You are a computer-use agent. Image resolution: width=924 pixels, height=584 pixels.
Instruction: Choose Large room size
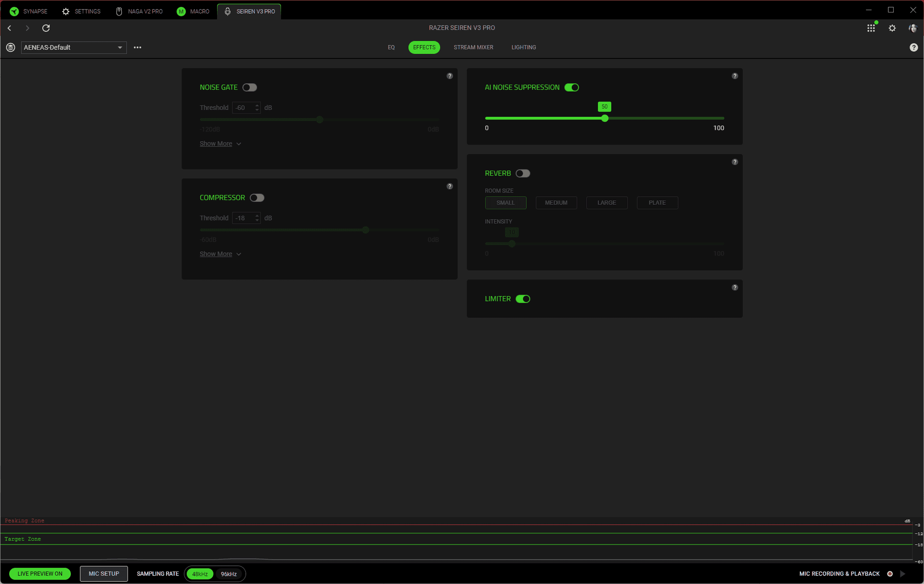(607, 203)
